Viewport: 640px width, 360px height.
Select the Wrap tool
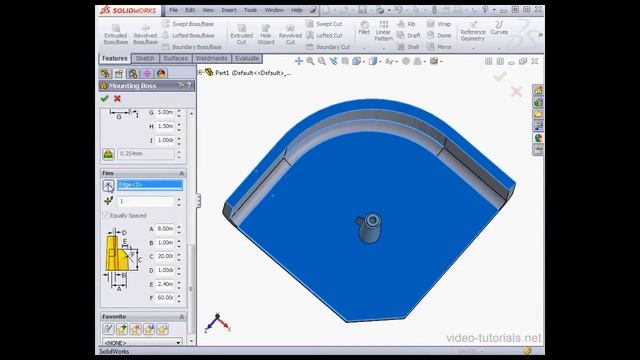[439, 24]
